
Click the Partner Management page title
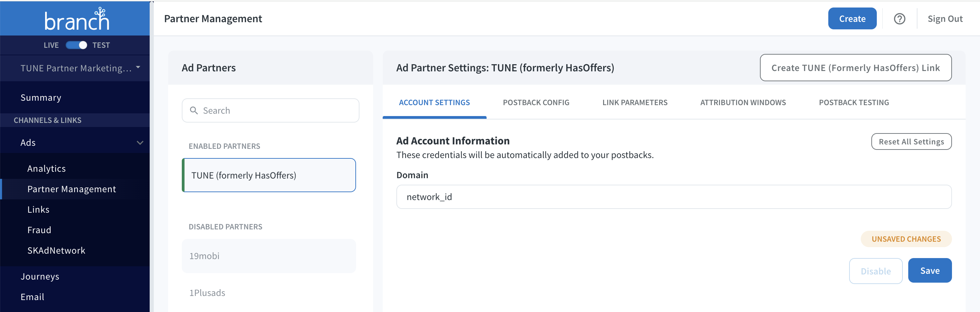[213, 19]
